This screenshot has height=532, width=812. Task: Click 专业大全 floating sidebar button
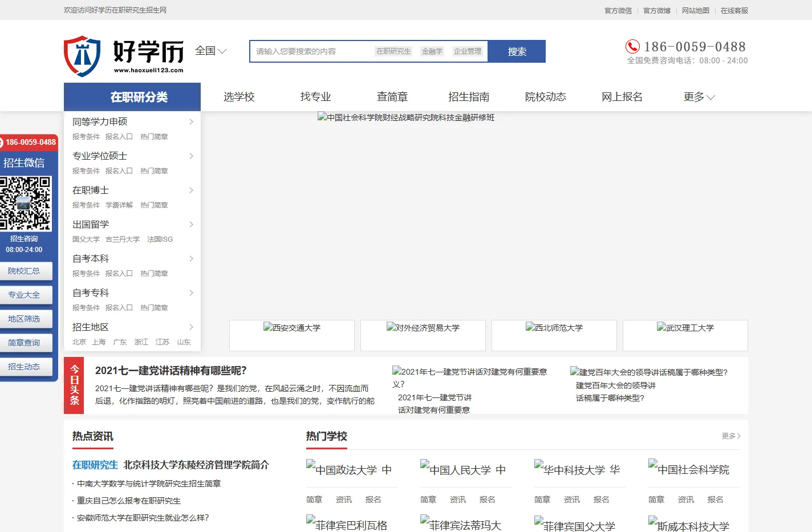26,295
